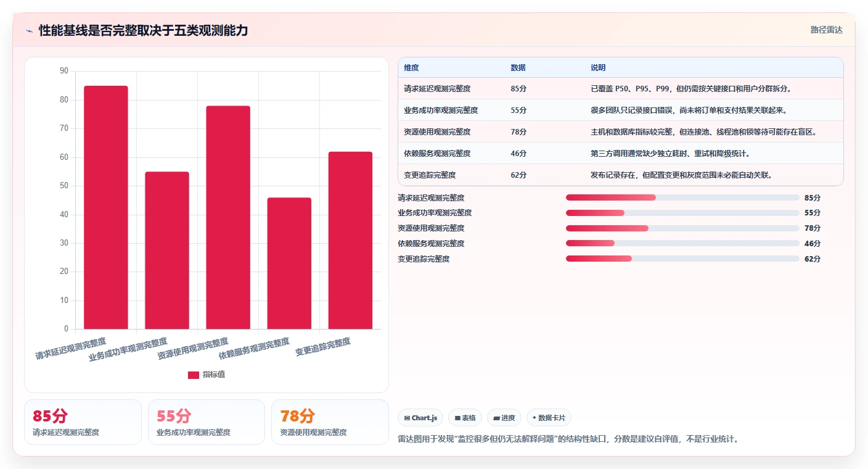This screenshot has width=868, height=469.
Task: Click table cell 变更追踪完整度
Action: [x=430, y=175]
